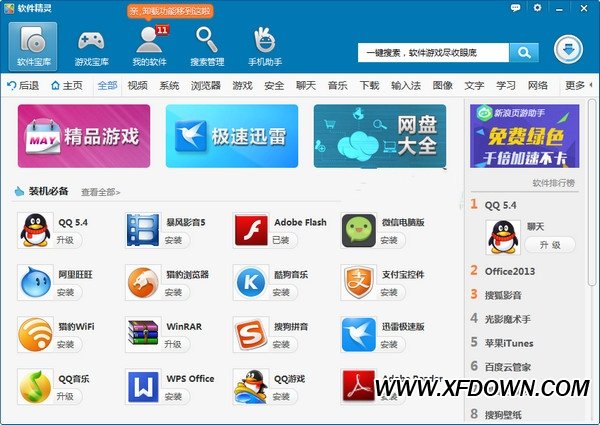Click the 迅雷极速版 bird icon
Screen dimensions: 600x425
(x=359, y=335)
